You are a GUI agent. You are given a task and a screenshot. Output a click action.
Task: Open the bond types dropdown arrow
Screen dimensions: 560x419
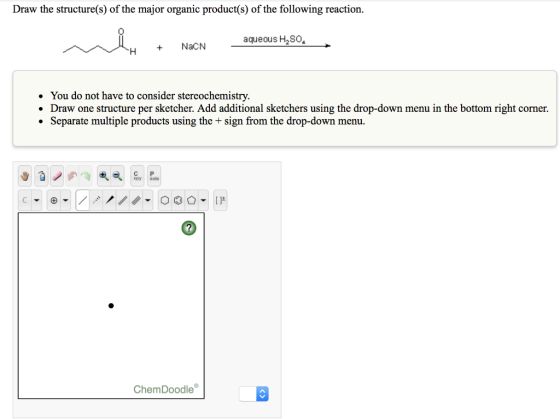(148, 200)
